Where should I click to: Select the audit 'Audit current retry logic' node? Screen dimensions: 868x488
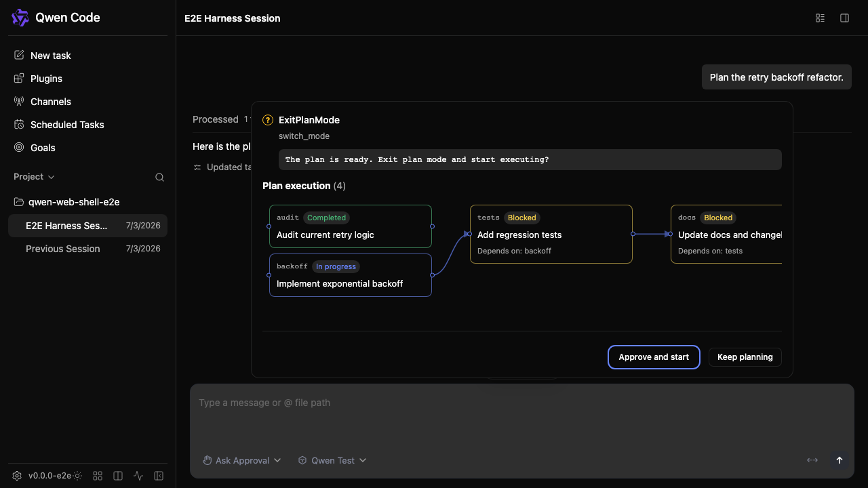(351, 226)
